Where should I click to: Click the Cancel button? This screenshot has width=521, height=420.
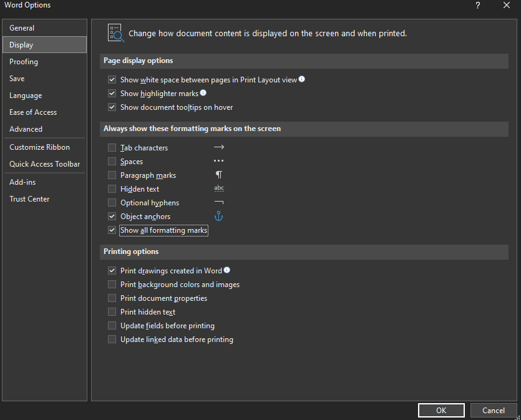click(x=494, y=411)
